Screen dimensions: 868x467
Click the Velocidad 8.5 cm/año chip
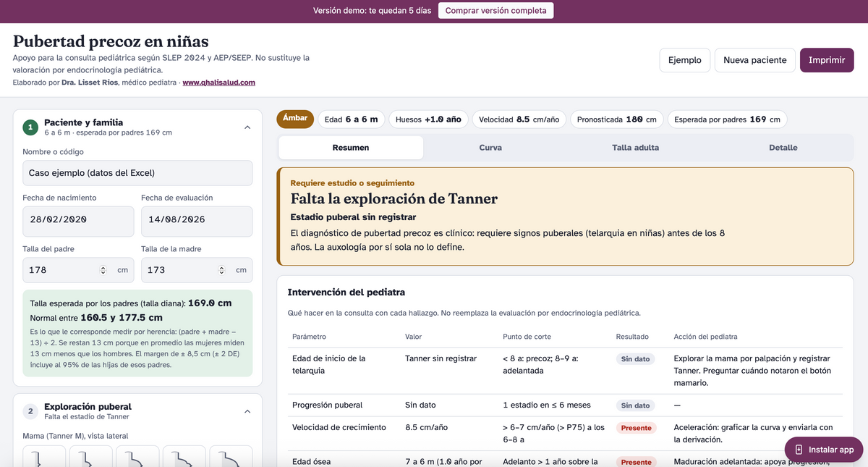coord(519,119)
